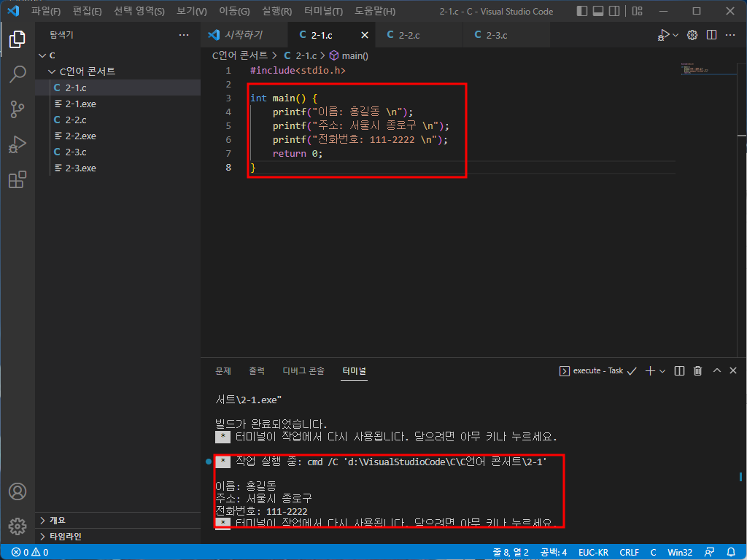Select 2-1.exe in file explorer
The image size is (747, 560).
click(117, 104)
